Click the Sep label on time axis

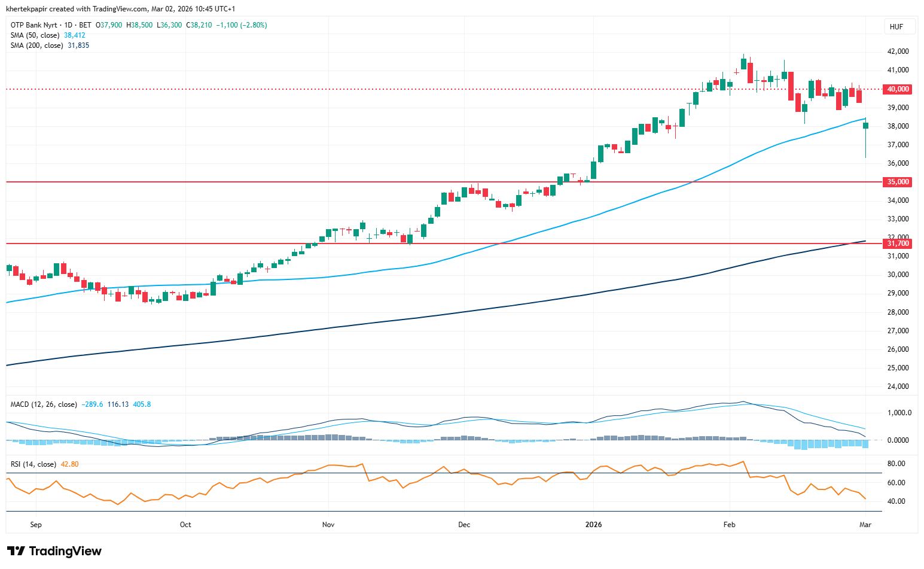click(36, 525)
